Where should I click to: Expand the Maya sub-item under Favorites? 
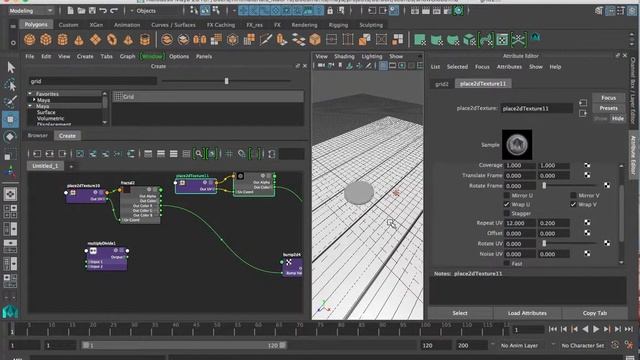point(34,100)
